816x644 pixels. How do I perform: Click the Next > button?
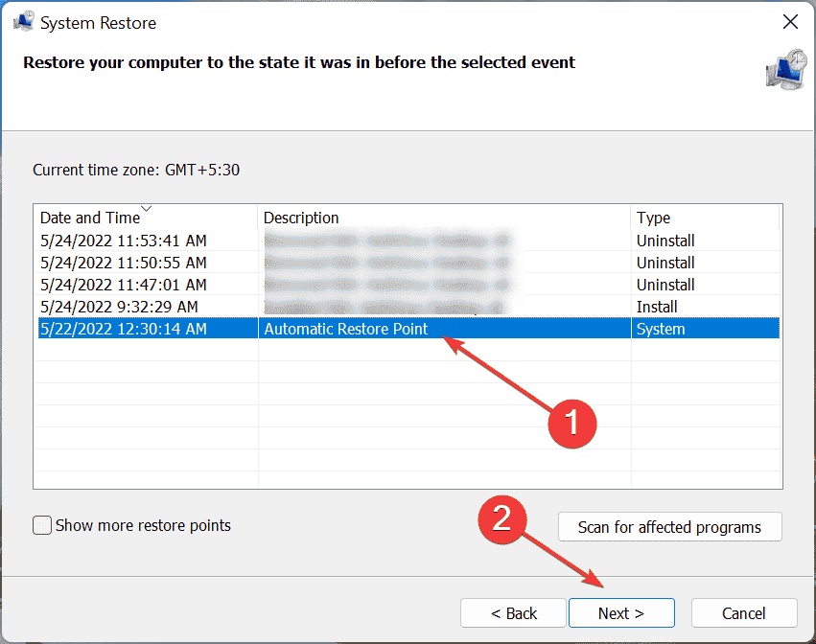click(621, 612)
